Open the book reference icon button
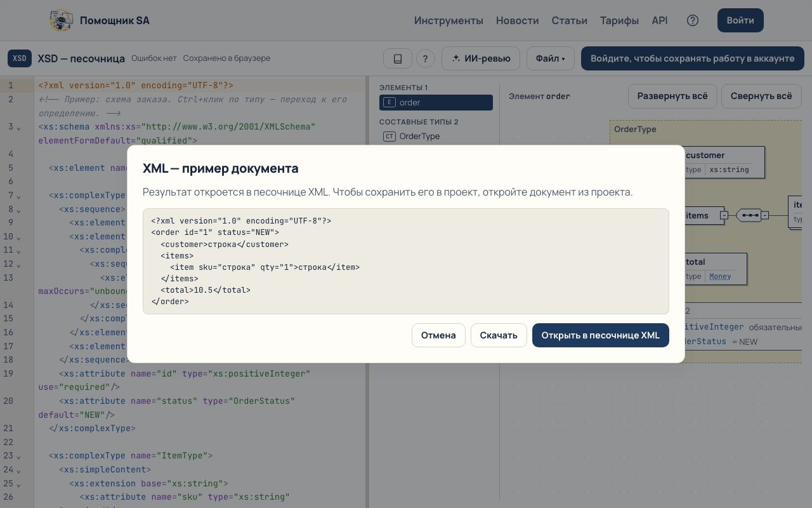Image resolution: width=812 pixels, height=508 pixels. tap(398, 58)
